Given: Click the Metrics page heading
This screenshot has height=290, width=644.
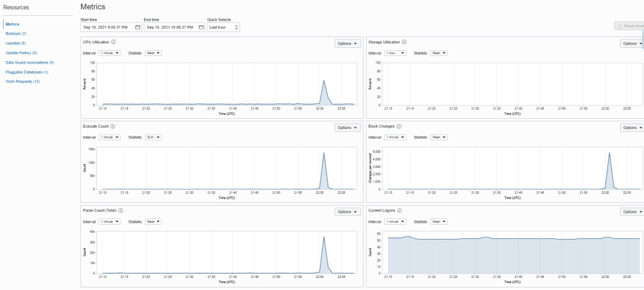Looking at the screenshot, I should pos(93,7).
